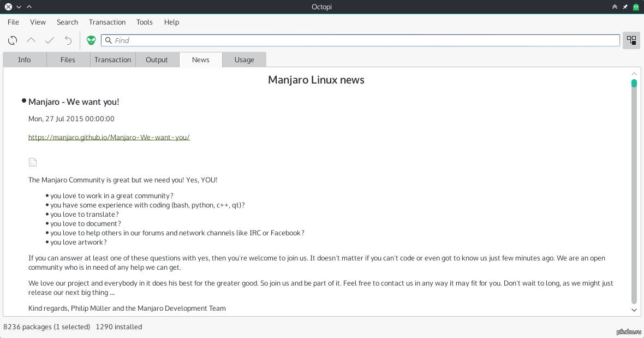Click the green vertical scrollbar handle

634,84
